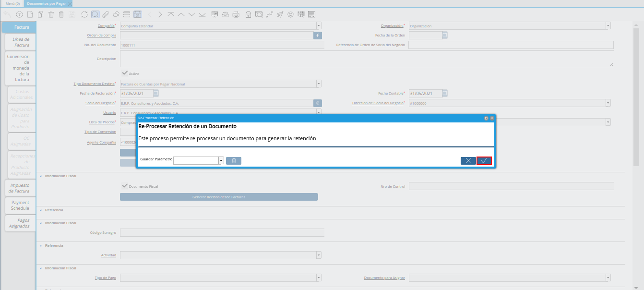Screen dimensions: 644x290
Task: Go to first record arrow icon
Action: [171, 14]
